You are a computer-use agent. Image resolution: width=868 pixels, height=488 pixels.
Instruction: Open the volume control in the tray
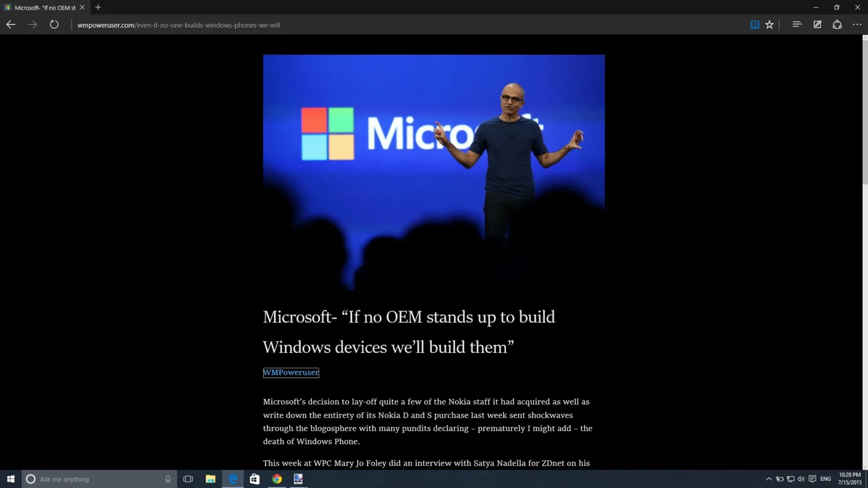pos(801,479)
